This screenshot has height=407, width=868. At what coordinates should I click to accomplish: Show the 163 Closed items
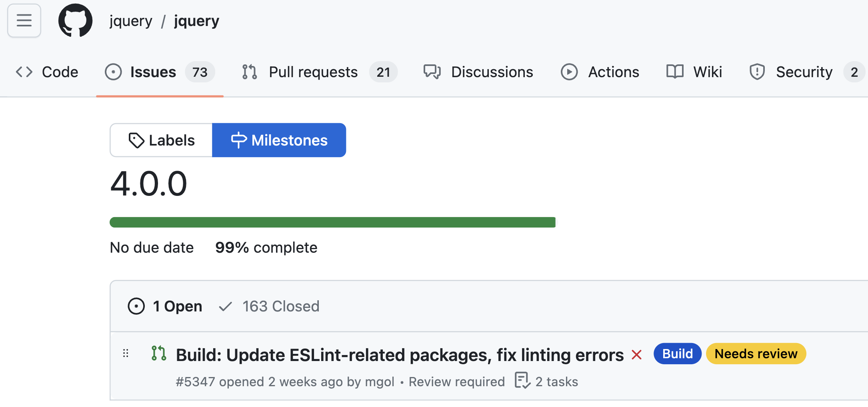[269, 306]
